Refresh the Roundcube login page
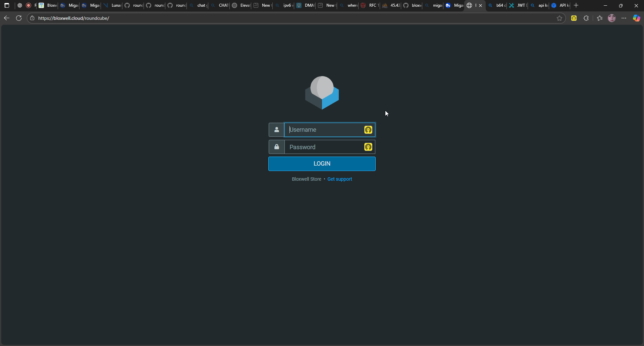The image size is (644, 346). (19, 18)
